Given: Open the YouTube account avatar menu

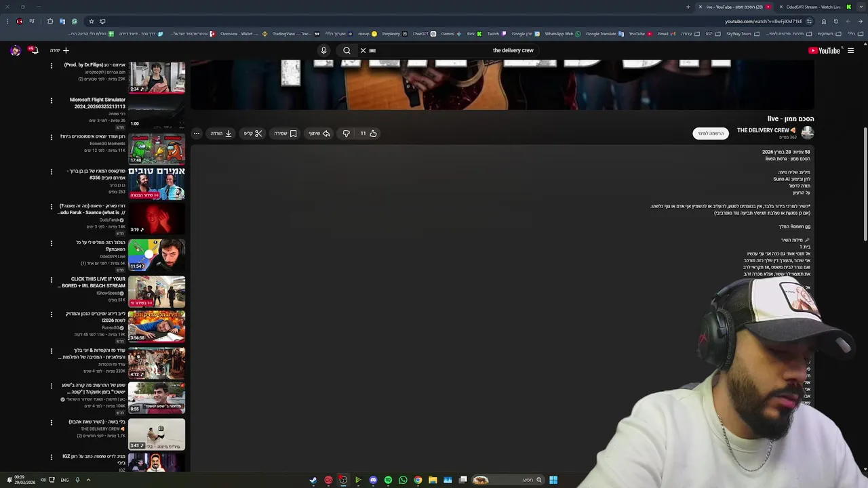Looking at the screenshot, I should pos(15,50).
